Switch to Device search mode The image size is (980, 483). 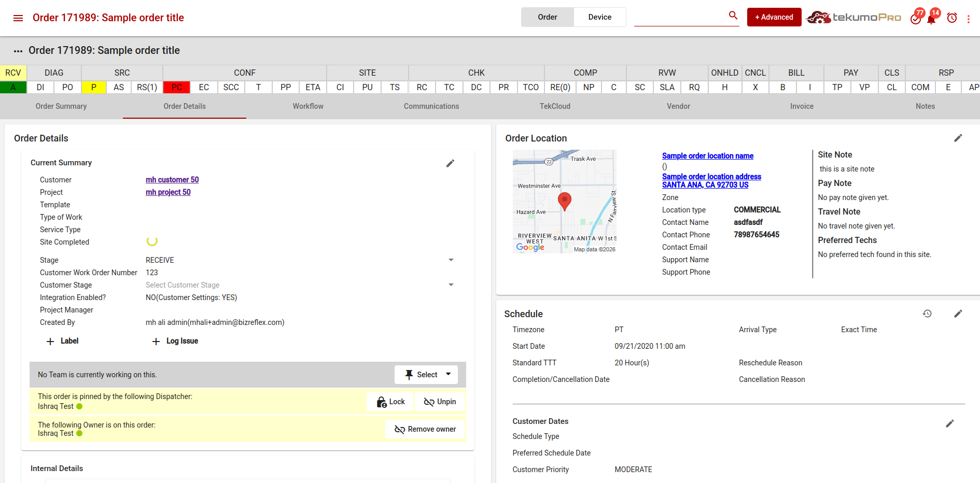pos(599,17)
